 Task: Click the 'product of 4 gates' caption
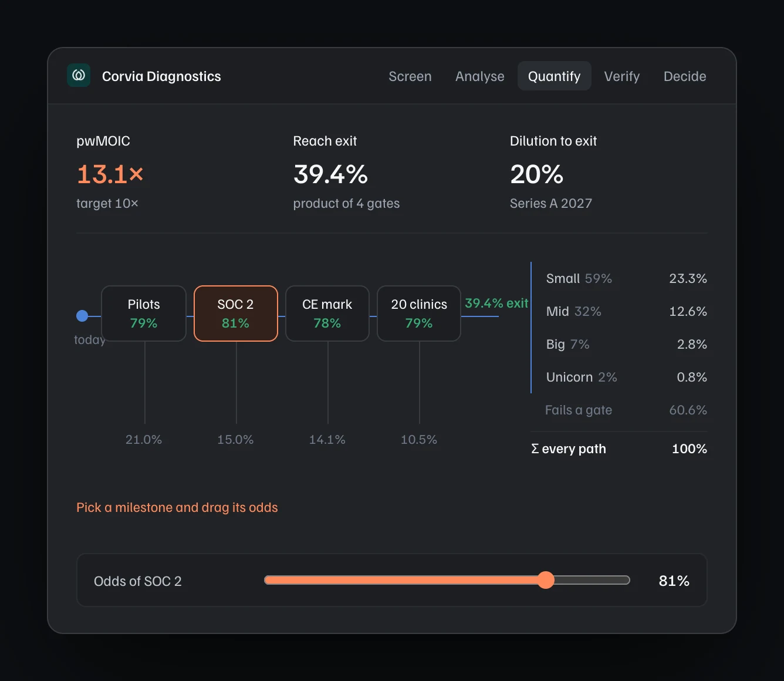click(346, 203)
